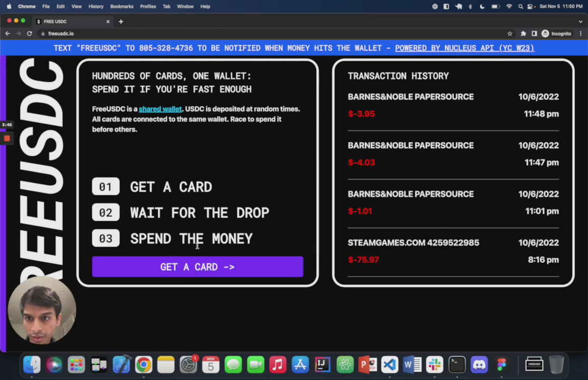The height and width of the screenshot is (380, 588).
Task: Open the Powered by Nucleus API link
Action: coord(464,48)
